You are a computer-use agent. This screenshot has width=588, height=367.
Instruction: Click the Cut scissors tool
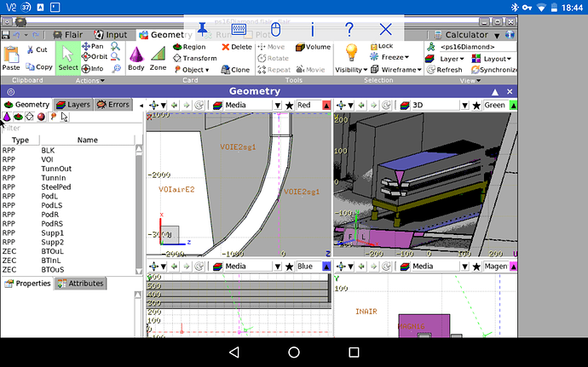pyautogui.click(x=37, y=50)
